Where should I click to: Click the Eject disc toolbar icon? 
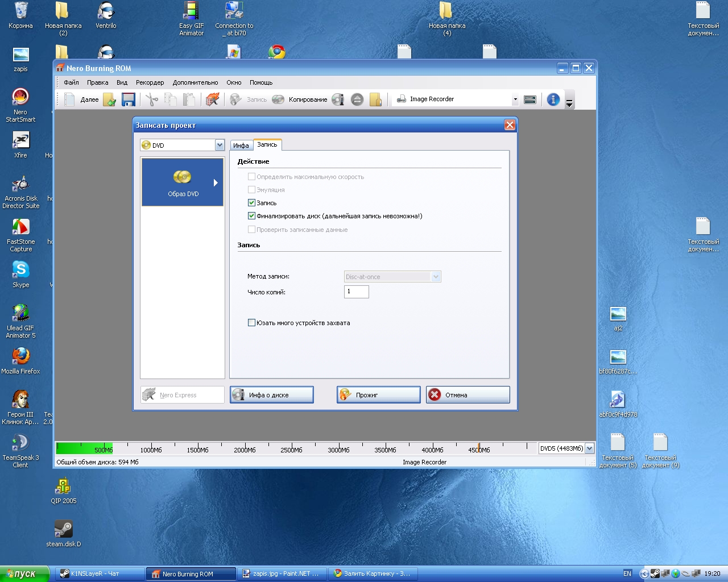[357, 99]
